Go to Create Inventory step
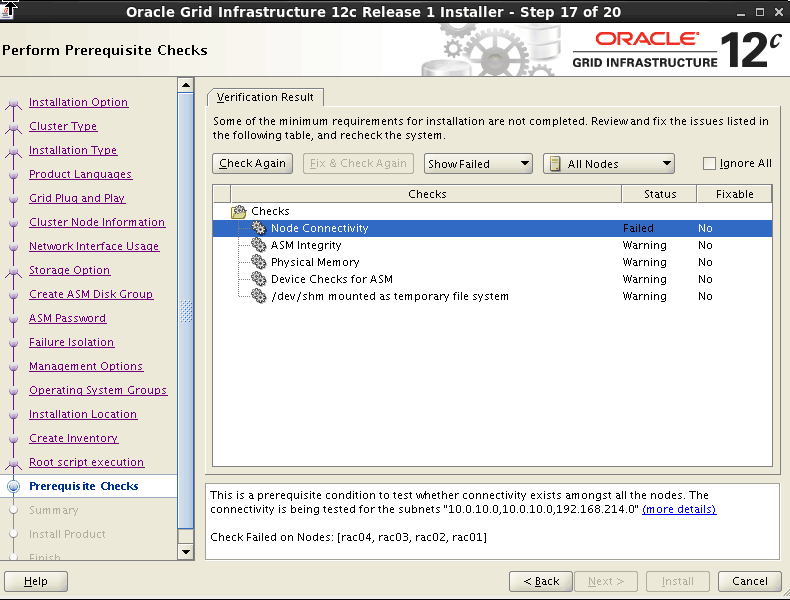Image resolution: width=790 pixels, height=600 pixels. [74, 438]
